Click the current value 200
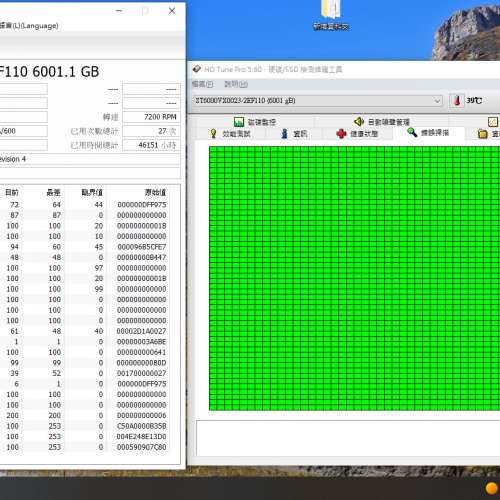500x500 pixels. click(x=12, y=415)
